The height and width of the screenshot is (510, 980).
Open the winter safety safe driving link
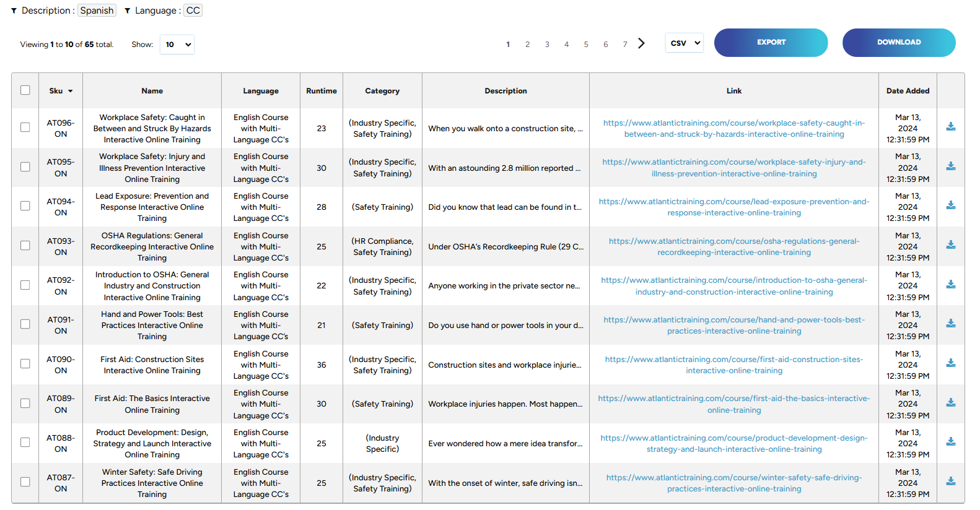click(x=734, y=483)
